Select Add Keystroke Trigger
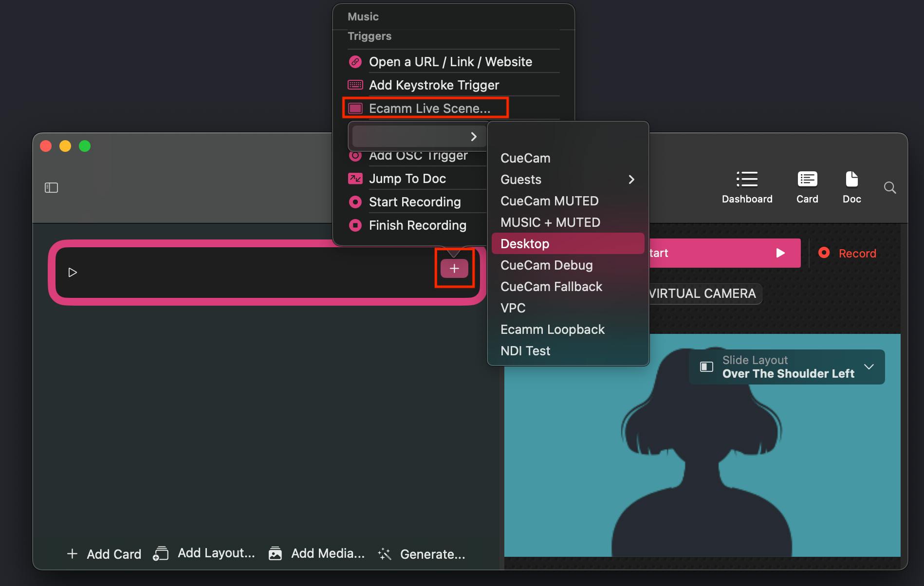Viewport: 924px width, 586px height. 434,85
